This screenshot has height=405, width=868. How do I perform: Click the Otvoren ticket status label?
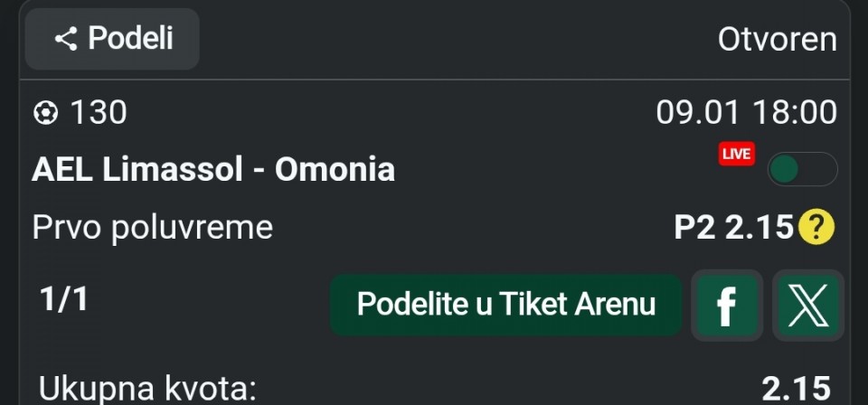tap(777, 39)
